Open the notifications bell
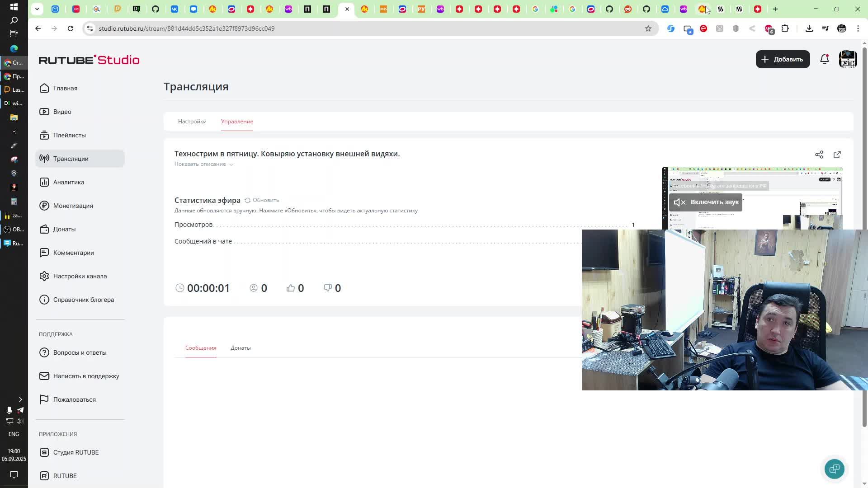868x488 pixels. [x=825, y=59]
